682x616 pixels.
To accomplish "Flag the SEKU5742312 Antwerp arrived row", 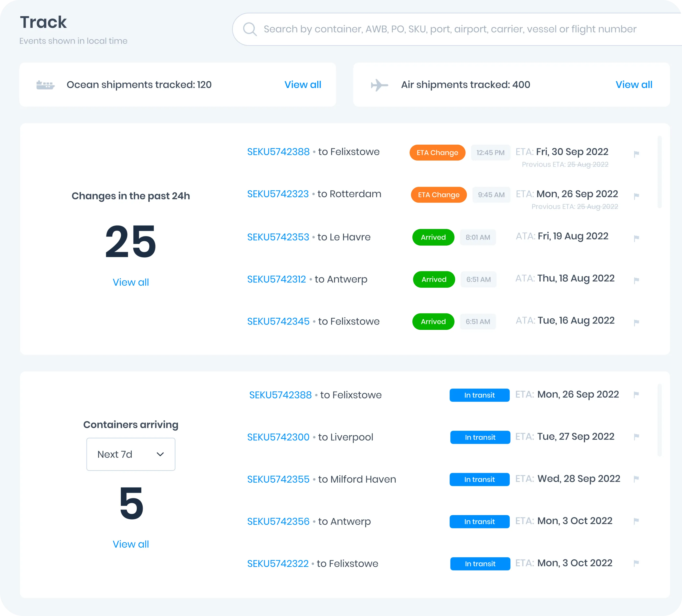I will coord(636,280).
